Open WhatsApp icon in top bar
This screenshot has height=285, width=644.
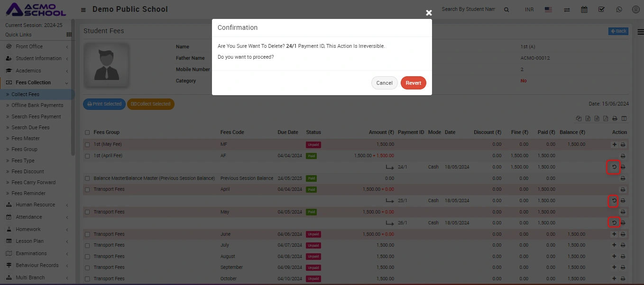click(x=619, y=9)
